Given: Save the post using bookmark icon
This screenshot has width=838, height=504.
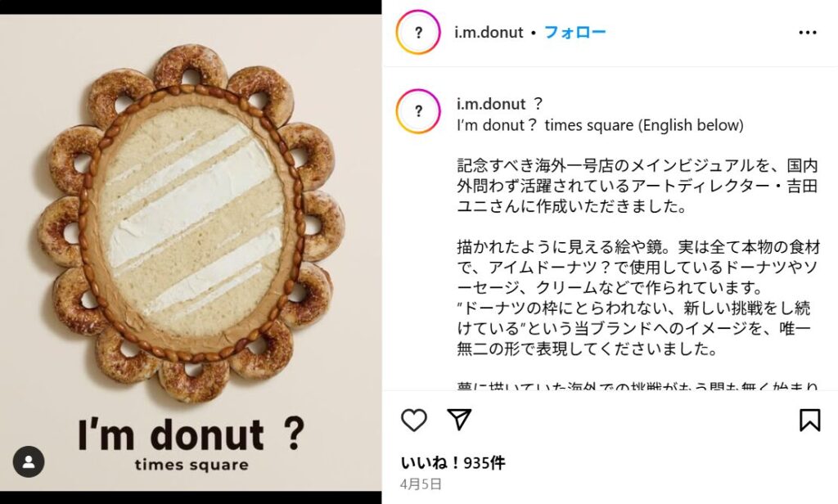Looking at the screenshot, I should click(809, 420).
